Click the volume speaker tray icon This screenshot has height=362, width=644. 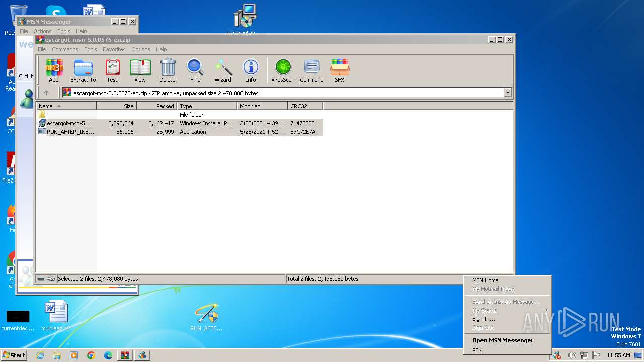[572, 355]
